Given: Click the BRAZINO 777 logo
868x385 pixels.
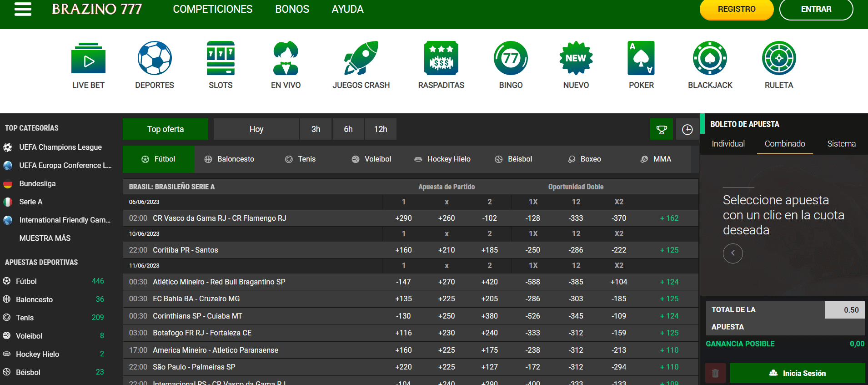Looking at the screenshot, I should click(x=97, y=9).
